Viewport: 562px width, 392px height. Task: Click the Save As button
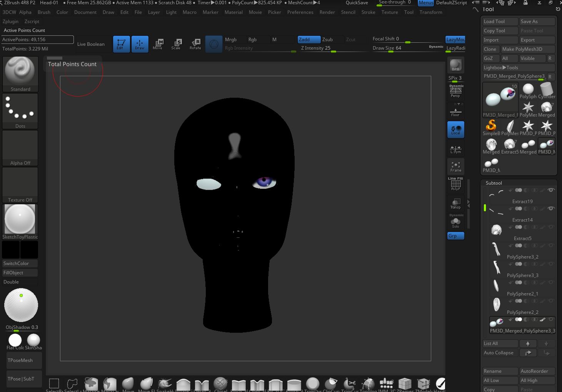(537, 22)
